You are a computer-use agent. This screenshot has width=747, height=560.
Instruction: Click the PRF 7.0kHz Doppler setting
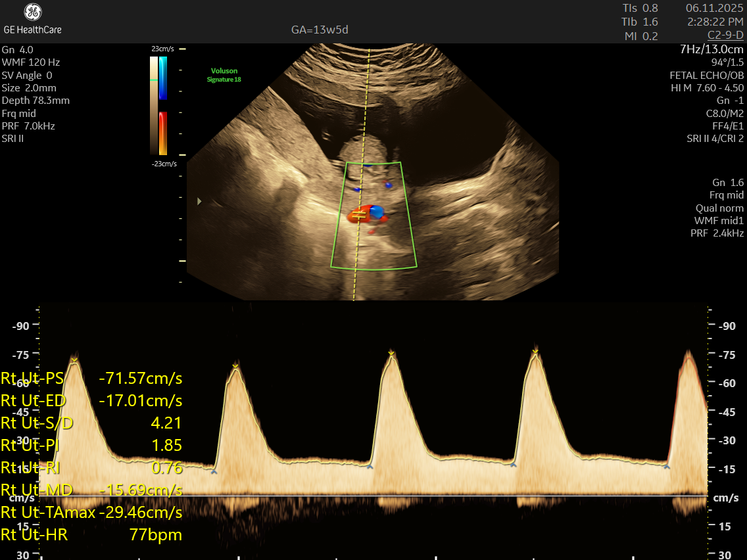pos(28,126)
